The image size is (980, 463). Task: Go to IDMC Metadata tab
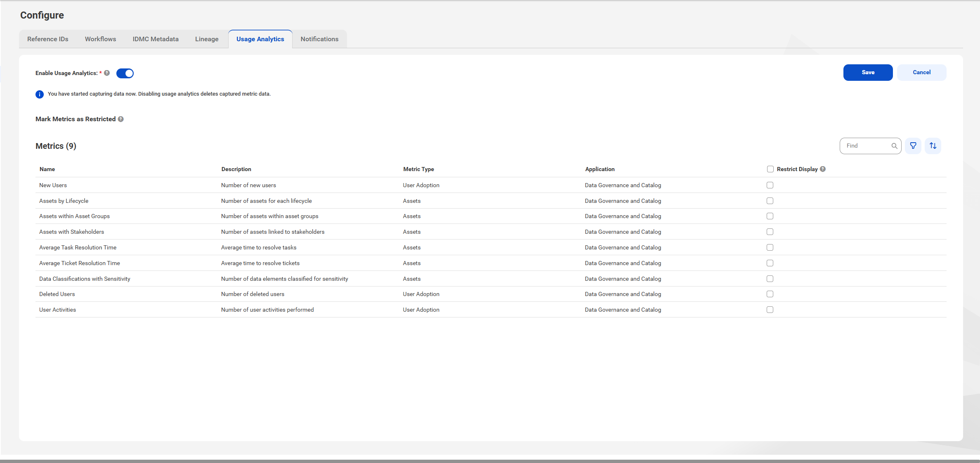point(156,39)
